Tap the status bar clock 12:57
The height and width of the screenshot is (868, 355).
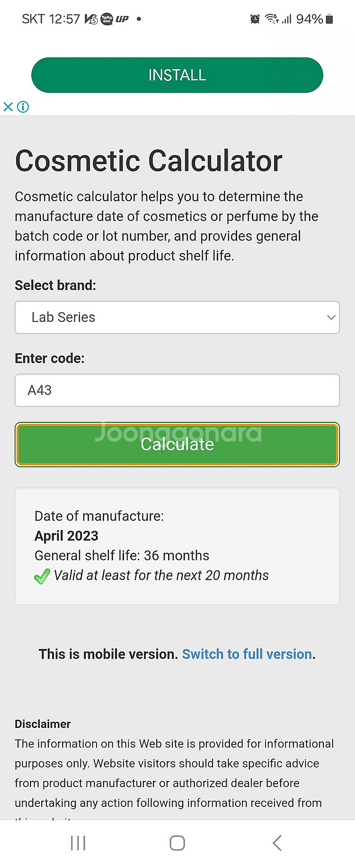(x=64, y=19)
